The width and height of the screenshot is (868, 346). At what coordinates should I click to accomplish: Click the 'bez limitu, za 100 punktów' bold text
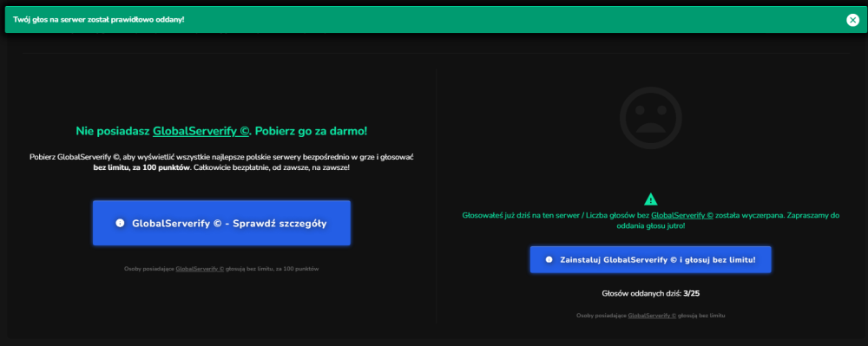(x=141, y=166)
